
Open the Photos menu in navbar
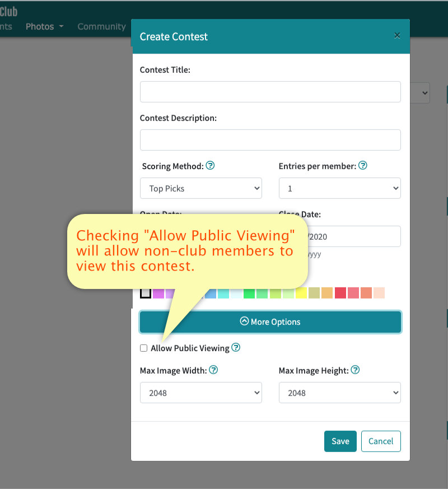tap(44, 26)
